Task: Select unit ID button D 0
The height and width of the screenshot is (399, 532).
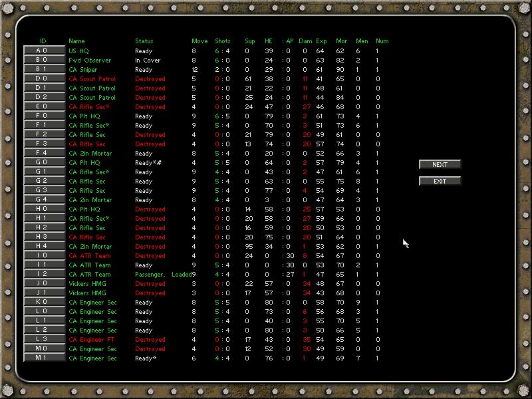Action: [x=44, y=78]
